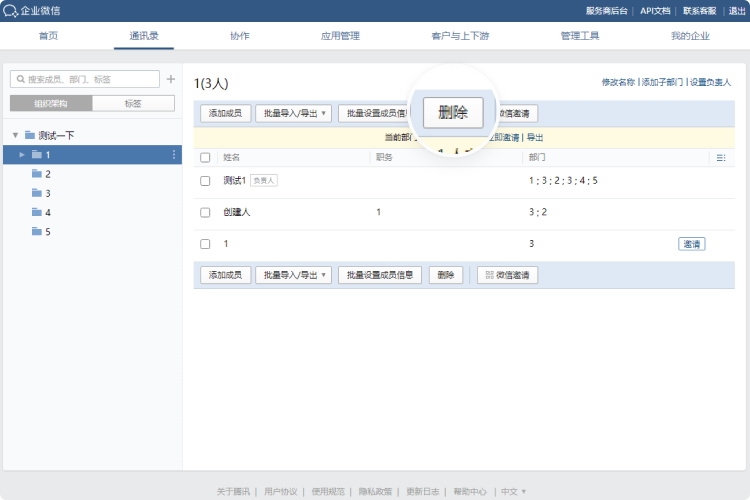Screen dimensions: 750x500
Task: Collapse the 测试一下 root tree node
Action: (x=15, y=135)
